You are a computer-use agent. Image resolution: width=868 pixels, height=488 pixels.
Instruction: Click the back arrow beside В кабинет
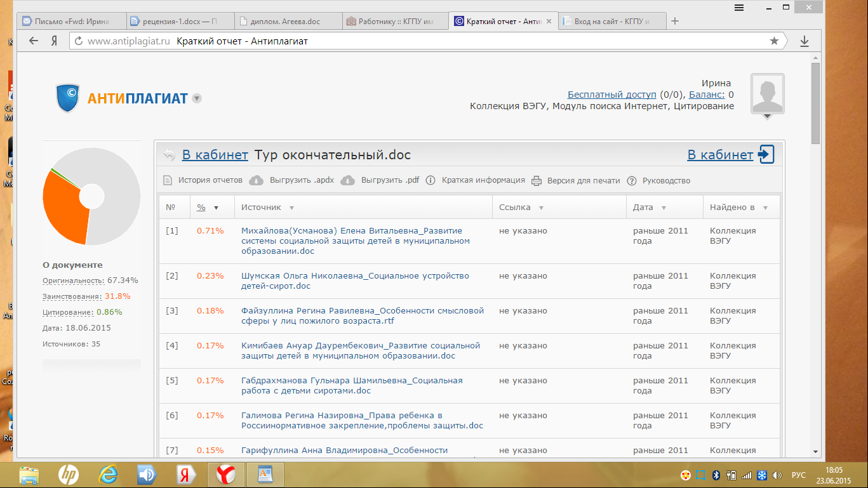(169, 155)
